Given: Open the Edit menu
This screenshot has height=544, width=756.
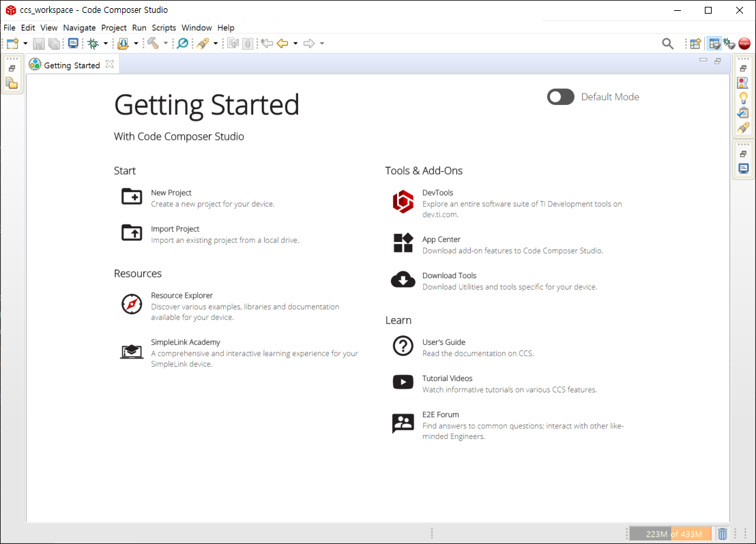Looking at the screenshot, I should click(28, 27).
